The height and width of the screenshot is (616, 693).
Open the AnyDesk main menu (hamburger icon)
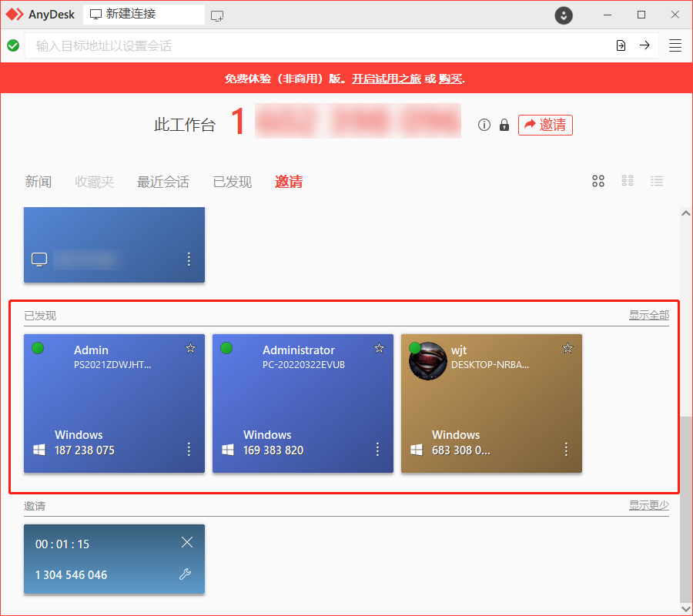point(675,45)
